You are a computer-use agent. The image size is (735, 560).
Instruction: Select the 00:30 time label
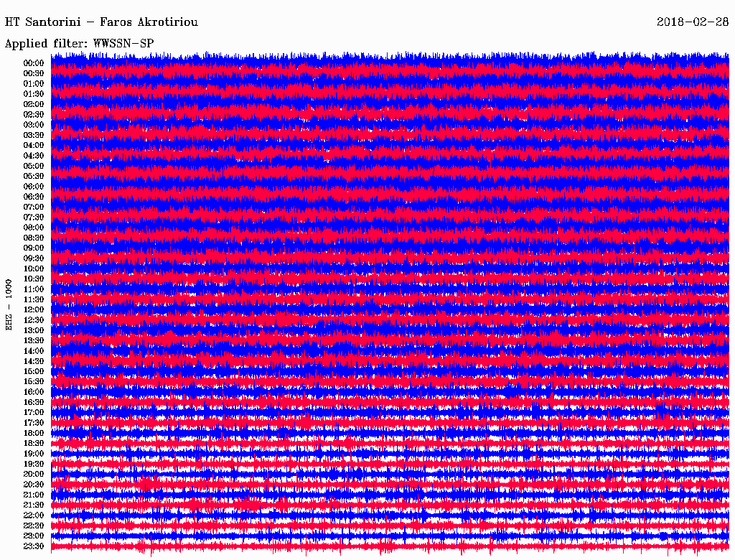34,74
